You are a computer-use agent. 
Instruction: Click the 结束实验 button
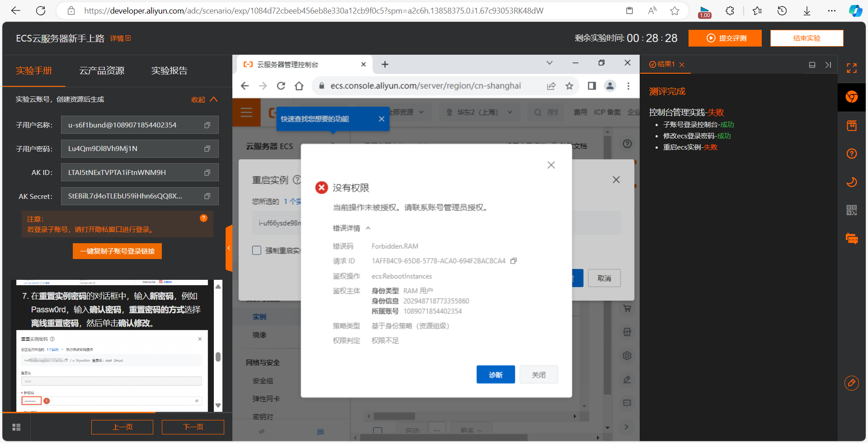click(x=807, y=38)
